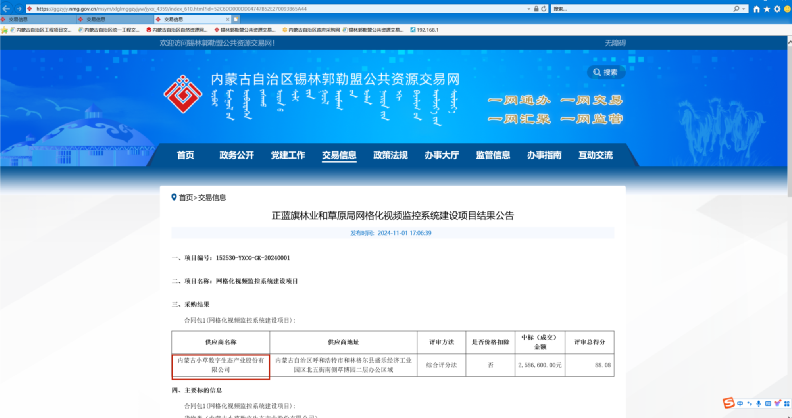Open a new browser tab
This screenshot has width=792, height=418.
click(x=236, y=19)
